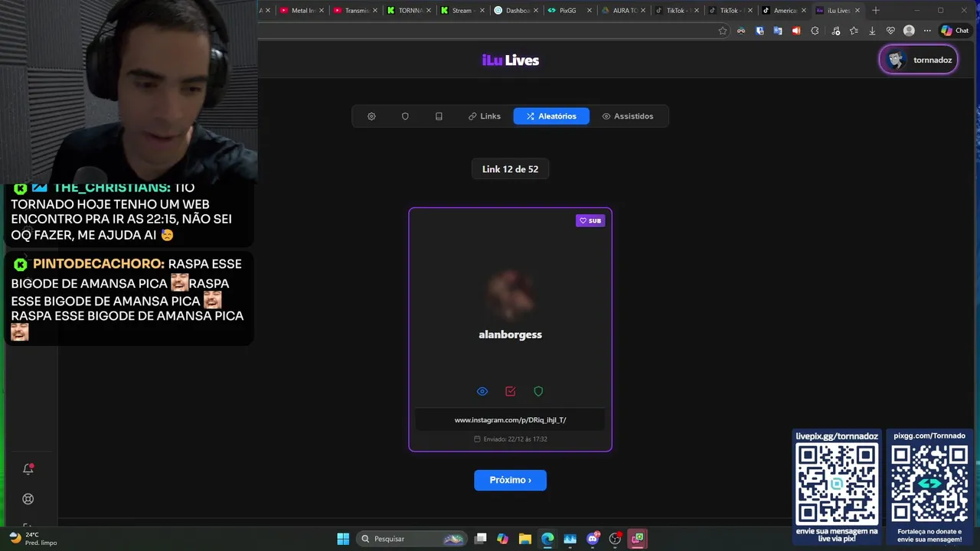The height and width of the screenshot is (551, 980).
Task: Open Task View on the taskbar
Action: coord(481,539)
